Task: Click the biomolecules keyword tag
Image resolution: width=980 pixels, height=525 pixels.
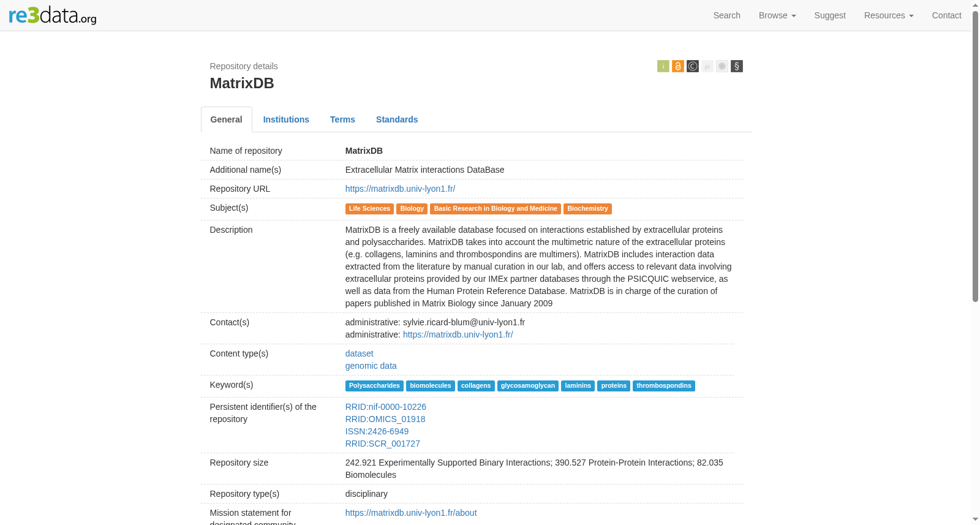Action: (431, 386)
